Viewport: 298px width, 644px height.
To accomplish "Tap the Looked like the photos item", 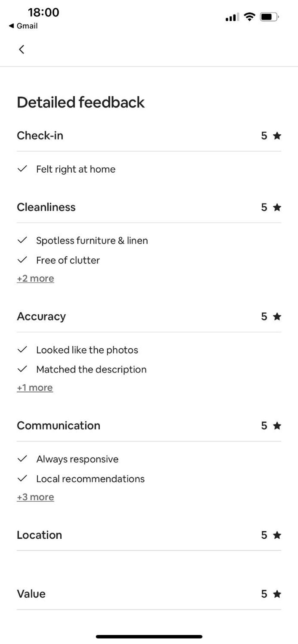I will tap(87, 350).
